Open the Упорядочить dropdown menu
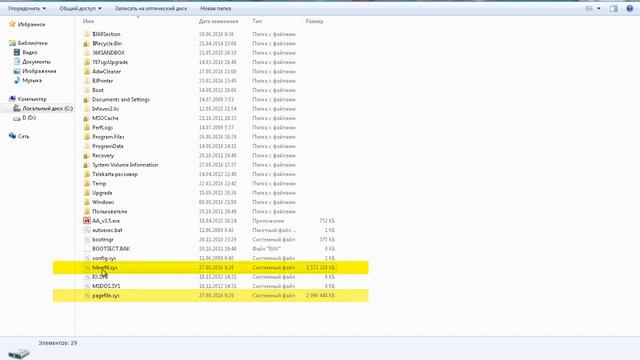 (27, 8)
